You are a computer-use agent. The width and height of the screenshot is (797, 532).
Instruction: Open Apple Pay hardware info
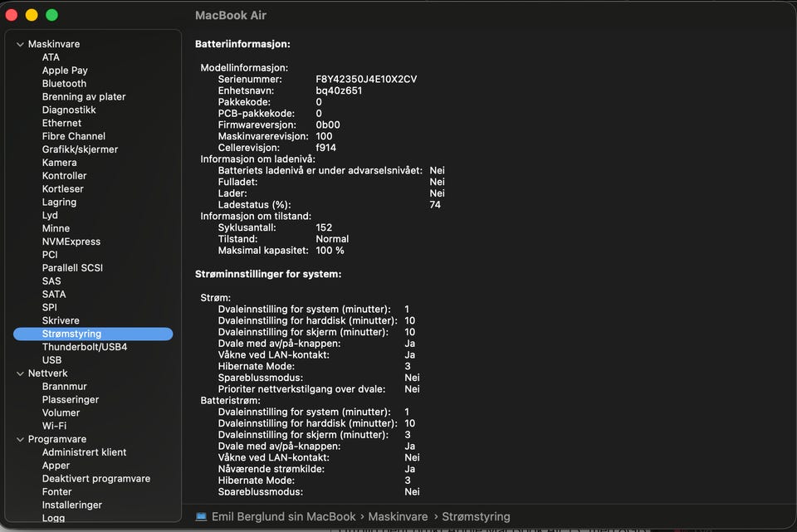(x=65, y=71)
